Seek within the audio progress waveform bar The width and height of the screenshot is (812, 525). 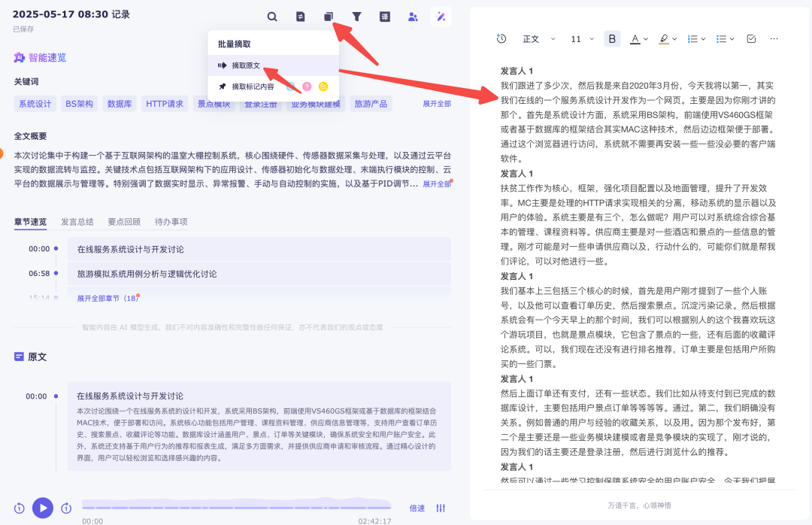(237, 504)
